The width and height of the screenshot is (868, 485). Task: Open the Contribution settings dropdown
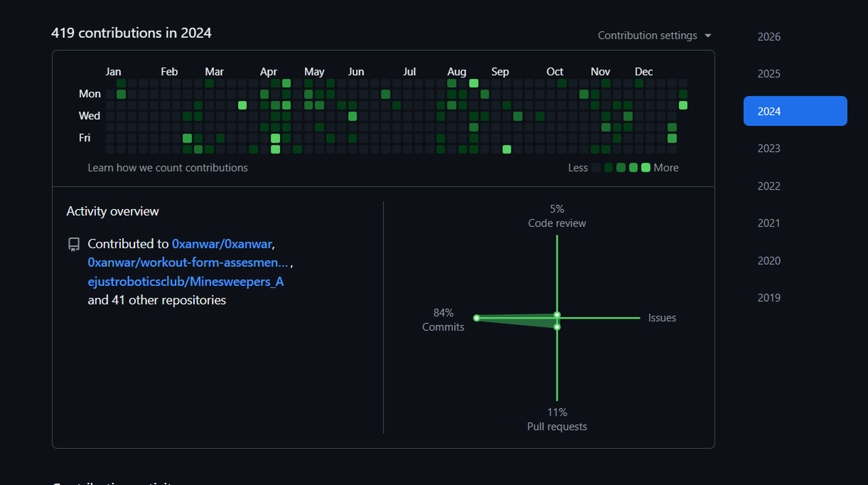click(655, 35)
